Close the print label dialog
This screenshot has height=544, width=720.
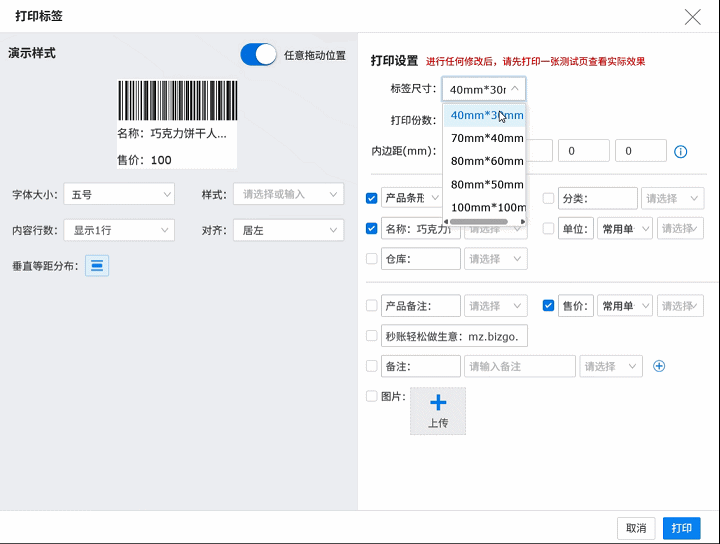click(692, 16)
